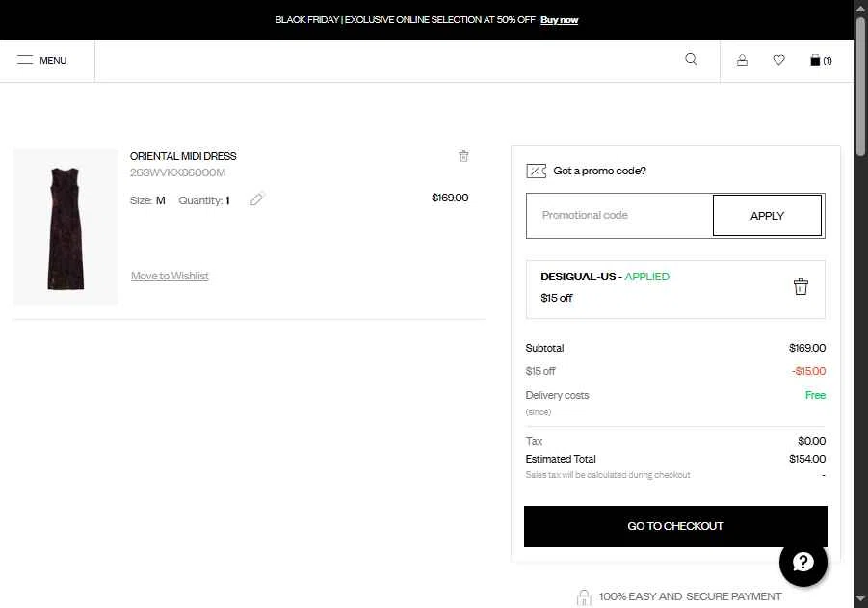Move item to Wishlist
Image resolution: width=868 pixels, height=608 pixels.
[170, 276]
